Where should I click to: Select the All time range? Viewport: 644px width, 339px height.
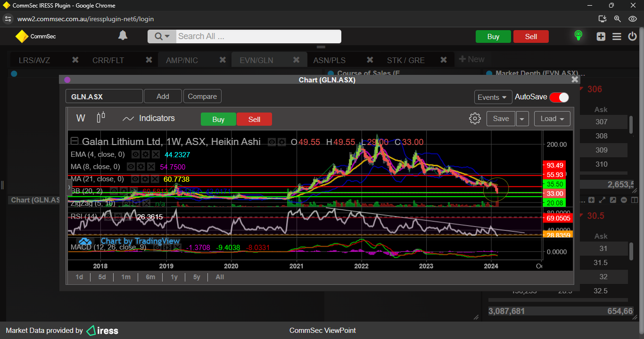(220, 277)
